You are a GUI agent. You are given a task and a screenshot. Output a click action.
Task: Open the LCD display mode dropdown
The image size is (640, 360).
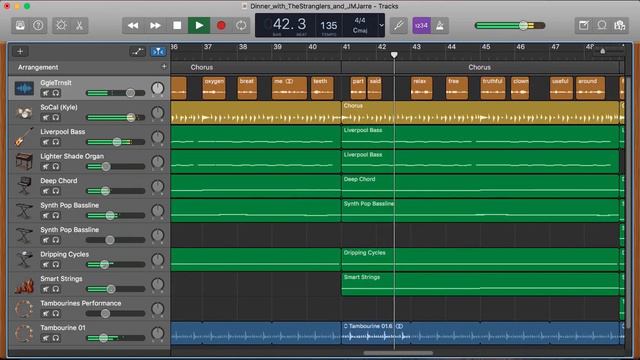pos(381,25)
